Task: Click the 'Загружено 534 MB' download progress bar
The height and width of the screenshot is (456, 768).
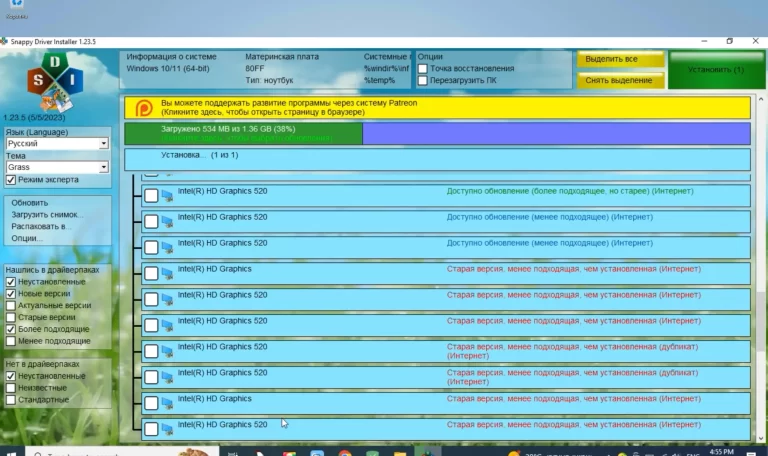Action: click(437, 134)
